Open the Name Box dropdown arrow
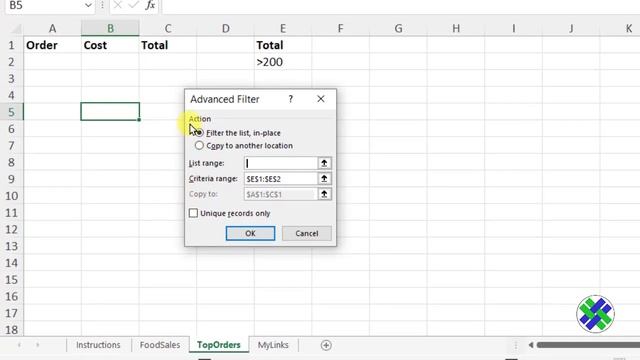 (88, 5)
